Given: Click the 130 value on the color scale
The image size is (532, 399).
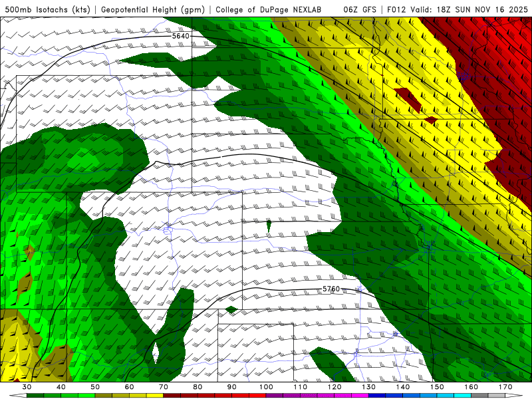Looking at the screenshot, I should tap(368, 387).
